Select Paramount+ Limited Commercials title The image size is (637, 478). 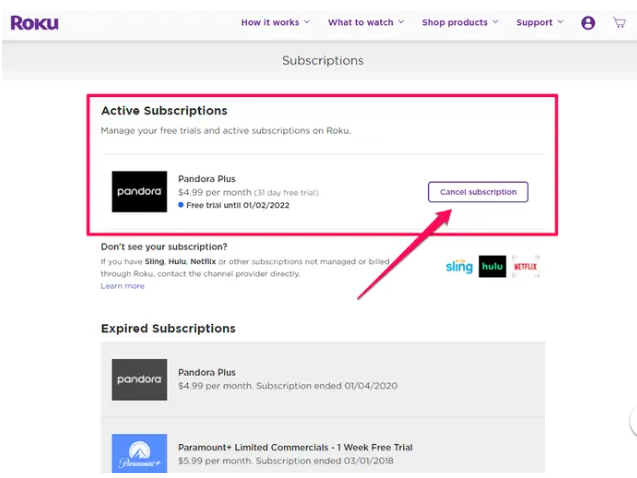[x=295, y=448]
